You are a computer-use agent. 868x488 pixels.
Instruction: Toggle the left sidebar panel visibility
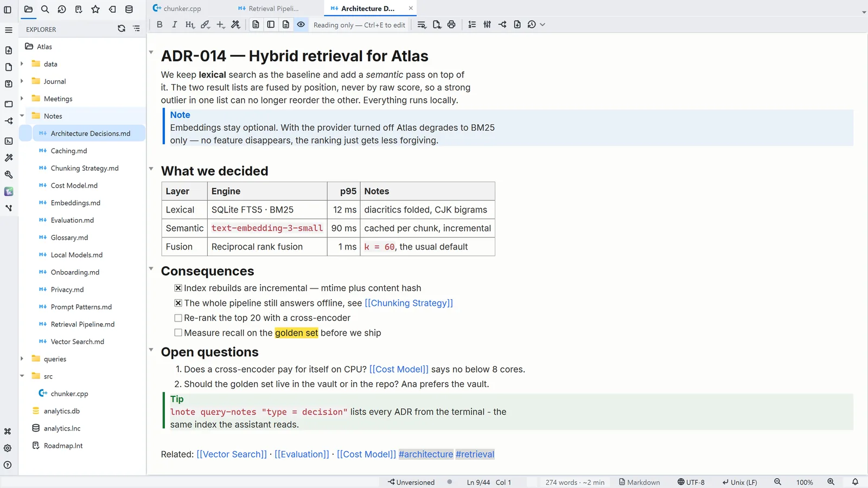coord(8,9)
